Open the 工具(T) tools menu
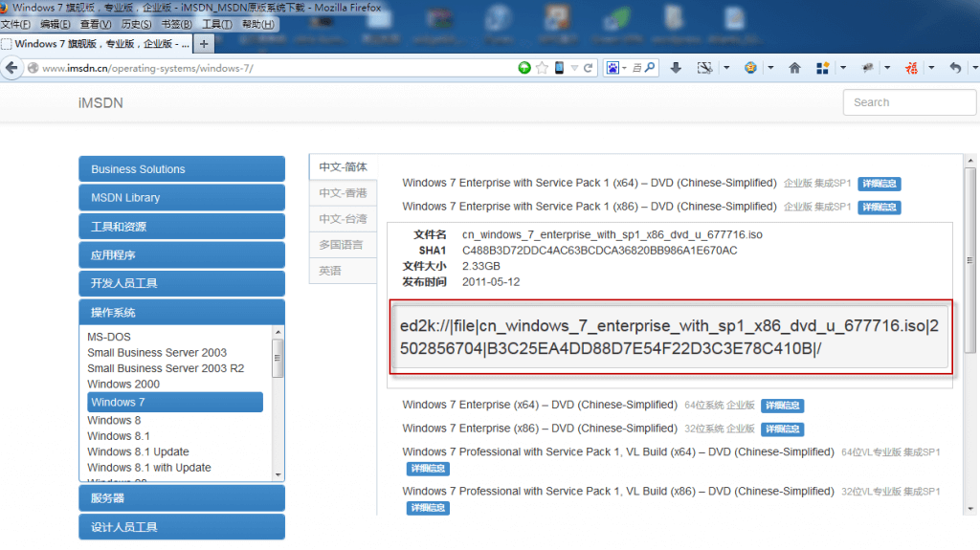Screen dimensions: 980x550 pyautogui.click(x=216, y=24)
